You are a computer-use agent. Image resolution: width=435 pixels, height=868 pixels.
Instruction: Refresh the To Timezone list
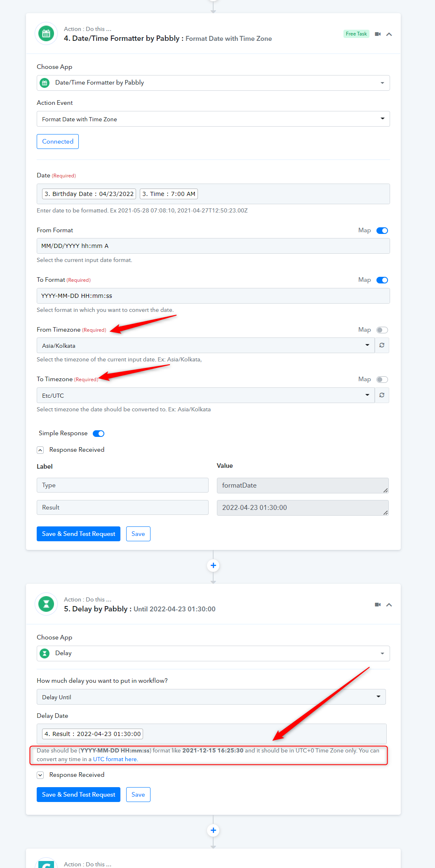coord(382,395)
